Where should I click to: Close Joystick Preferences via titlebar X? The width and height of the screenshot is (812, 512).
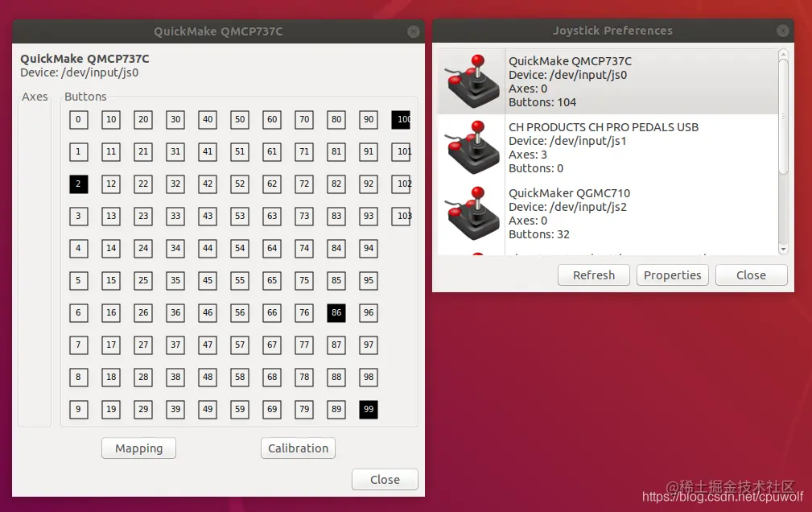[782, 31]
